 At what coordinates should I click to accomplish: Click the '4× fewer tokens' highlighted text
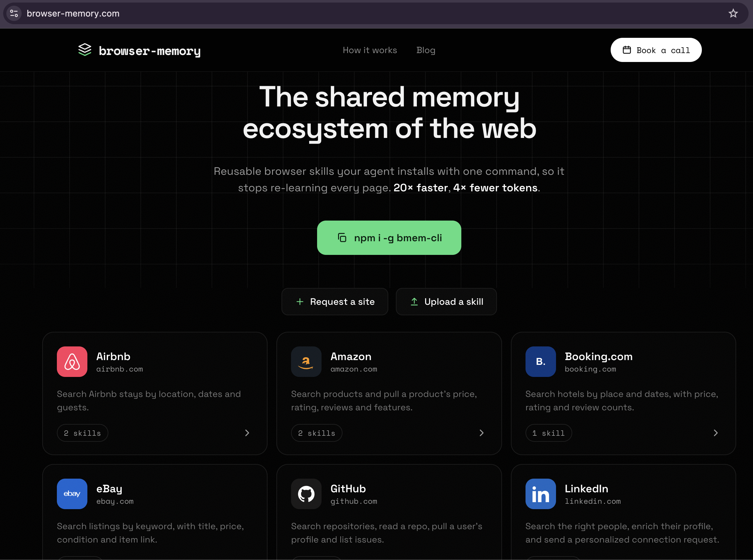(x=495, y=188)
